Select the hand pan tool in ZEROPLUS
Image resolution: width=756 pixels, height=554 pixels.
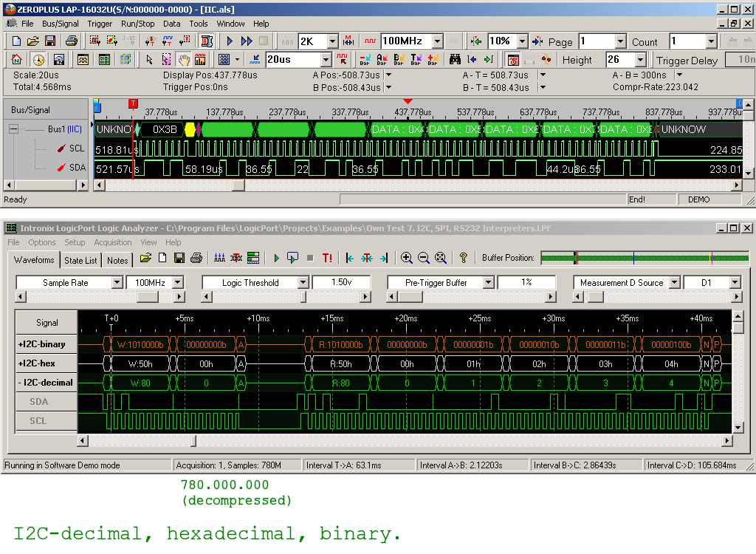tap(184, 60)
